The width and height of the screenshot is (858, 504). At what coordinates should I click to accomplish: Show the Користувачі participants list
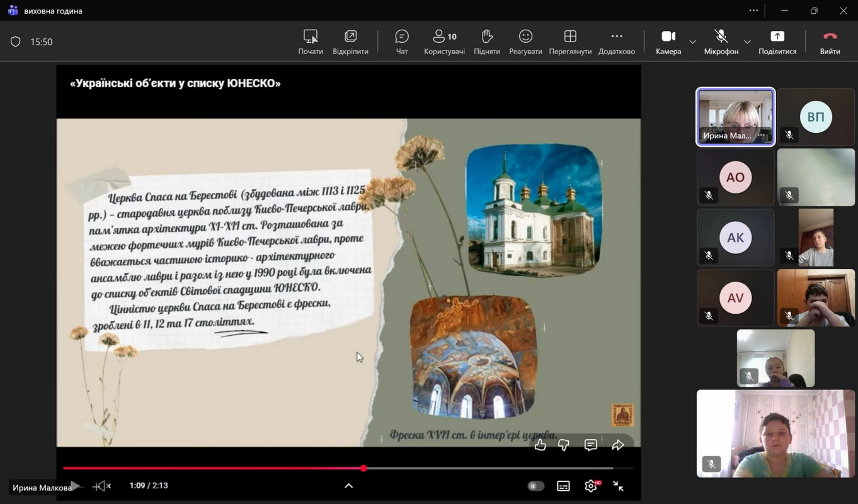pyautogui.click(x=444, y=42)
